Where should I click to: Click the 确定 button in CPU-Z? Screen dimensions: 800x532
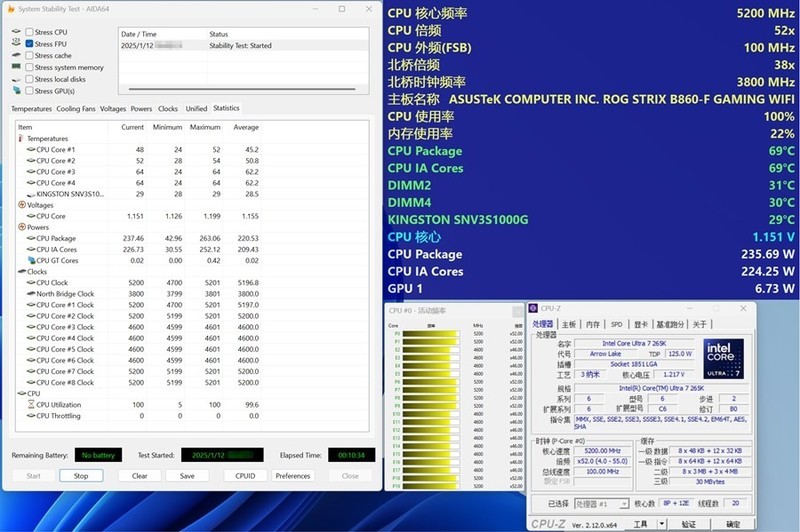pos(733,524)
